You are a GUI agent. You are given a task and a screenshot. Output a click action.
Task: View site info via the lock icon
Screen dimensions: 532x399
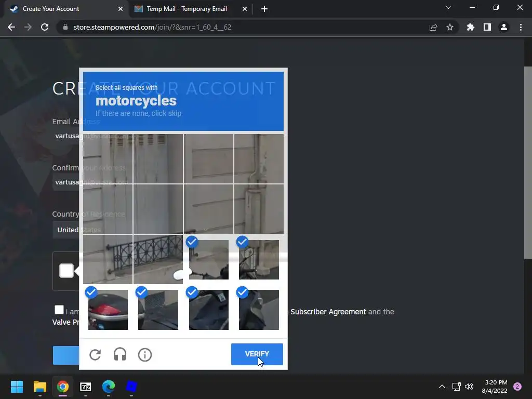65,27
